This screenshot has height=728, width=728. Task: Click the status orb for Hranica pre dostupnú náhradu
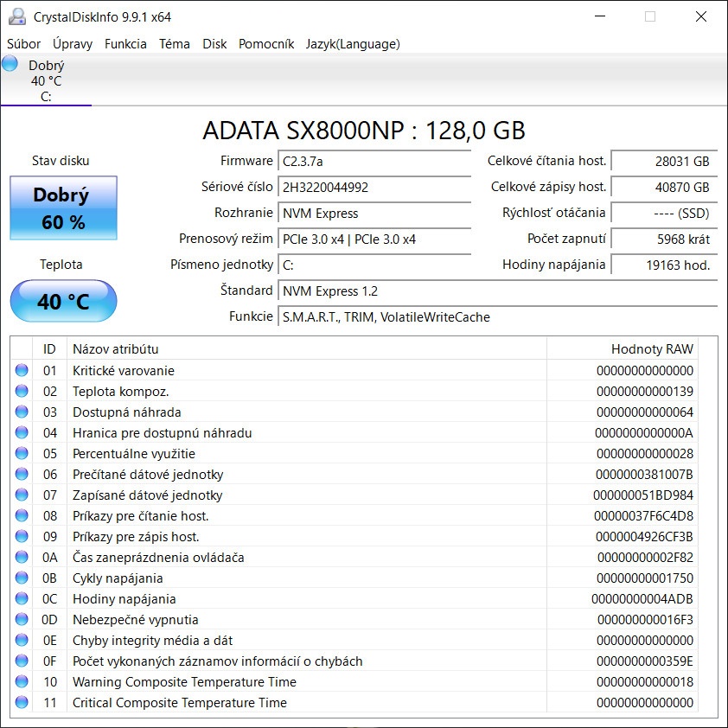[22, 432]
